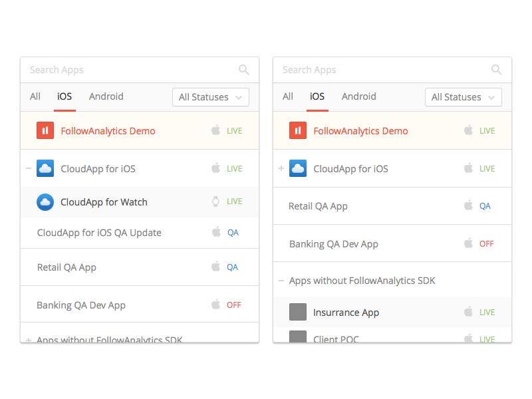Image resolution: width=532 pixels, height=399 pixels.
Task: Select the All tab in right panel
Action: [x=288, y=96]
